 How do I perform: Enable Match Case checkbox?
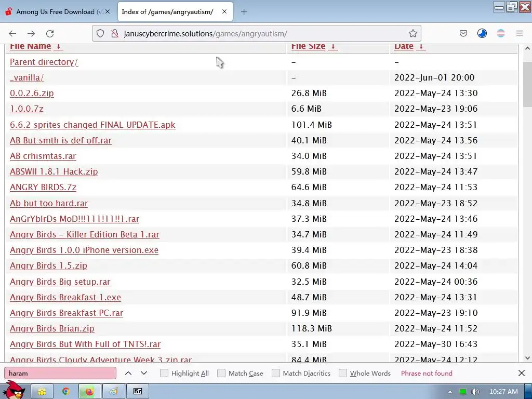point(221,373)
